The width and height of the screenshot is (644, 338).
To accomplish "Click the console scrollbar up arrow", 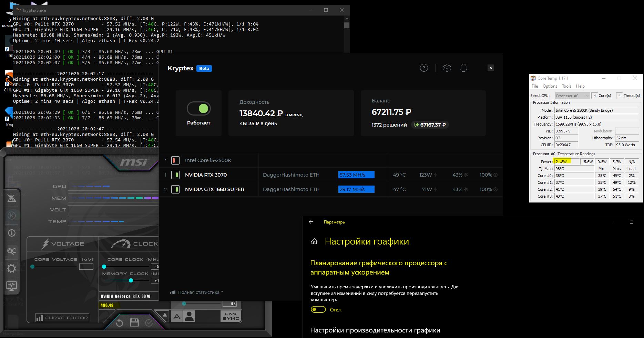I will 347,18.
